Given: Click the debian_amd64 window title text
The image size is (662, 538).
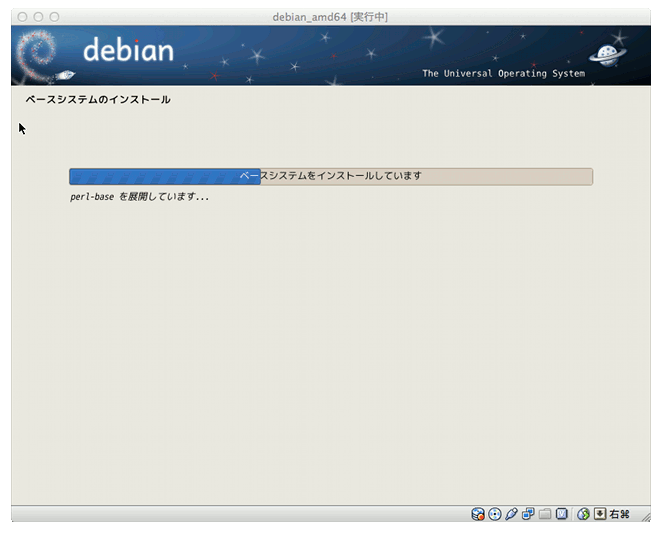Looking at the screenshot, I should 330,17.
